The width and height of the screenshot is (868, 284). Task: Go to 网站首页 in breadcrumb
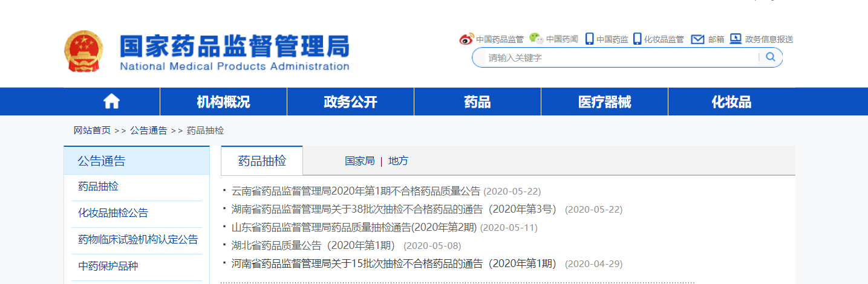pyautogui.click(x=93, y=131)
